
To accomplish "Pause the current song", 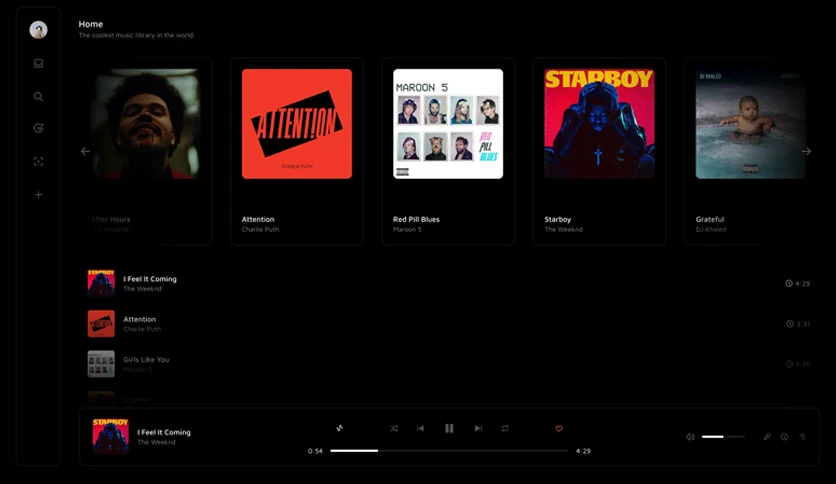I will pos(449,428).
